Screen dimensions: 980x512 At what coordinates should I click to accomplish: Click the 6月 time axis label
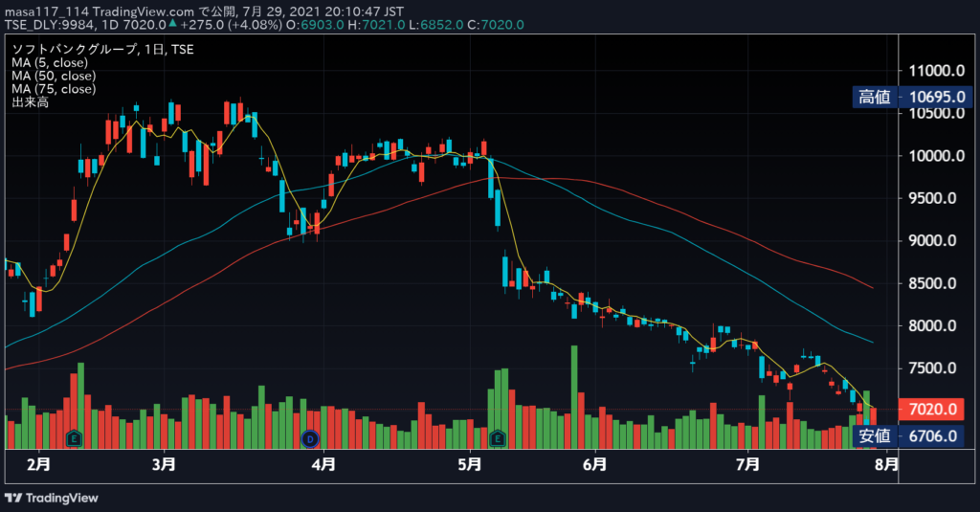tap(594, 464)
